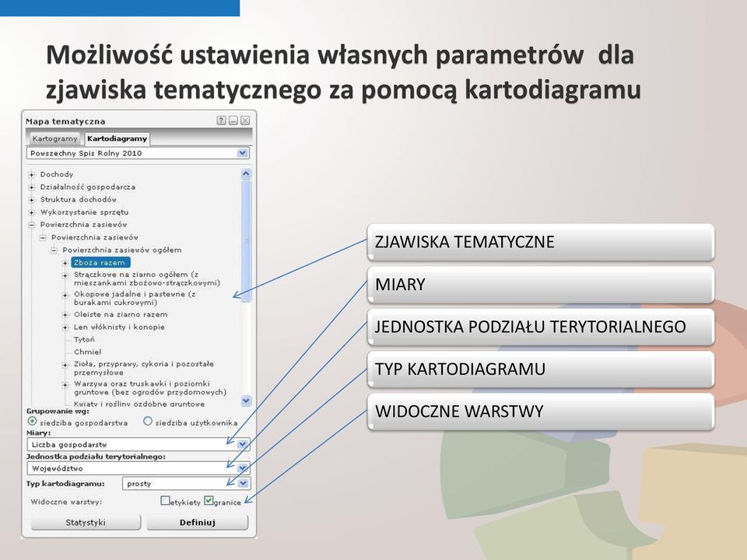The image size is (747, 560).
Task: Expand Oleiste na ziarno razem node
Action: click(x=65, y=315)
